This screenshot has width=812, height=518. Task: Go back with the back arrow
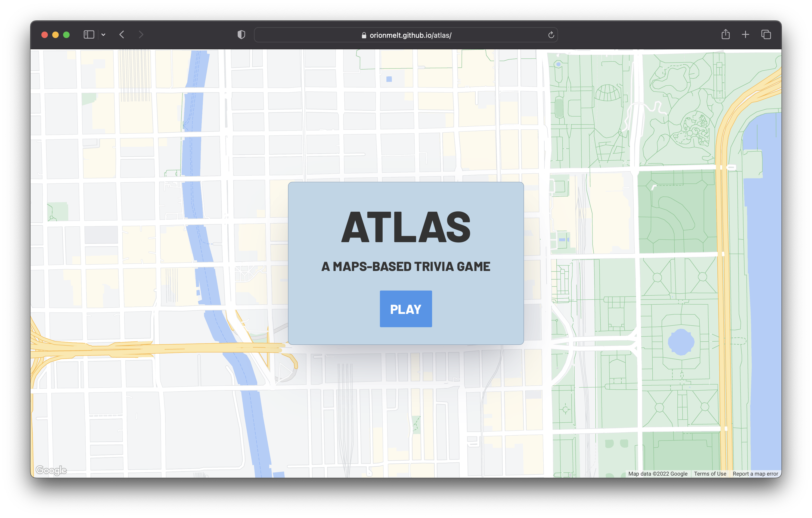(122, 35)
